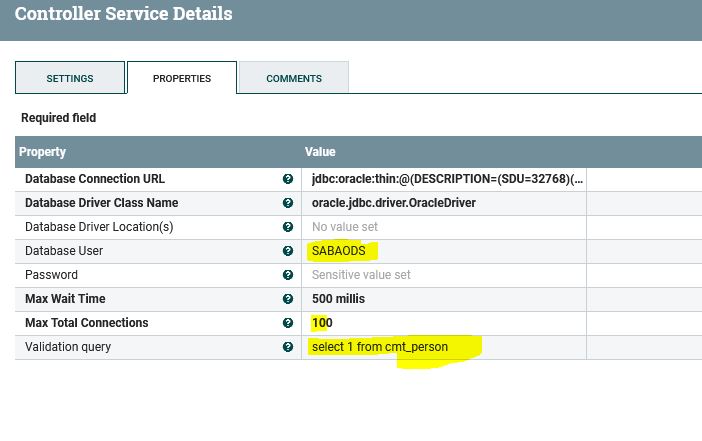Click help icon beside Validation query
Image resolution: width=702 pixels, height=441 pixels.
(x=288, y=347)
